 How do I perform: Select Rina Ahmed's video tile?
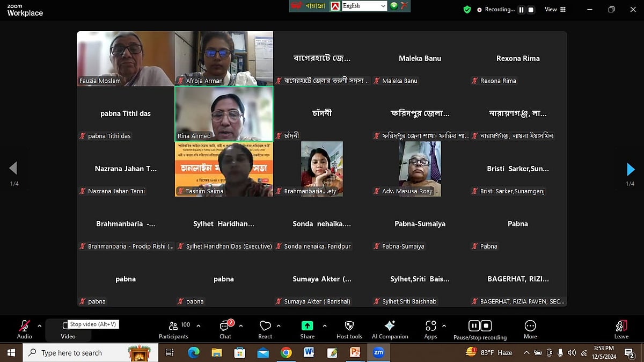coord(223,113)
